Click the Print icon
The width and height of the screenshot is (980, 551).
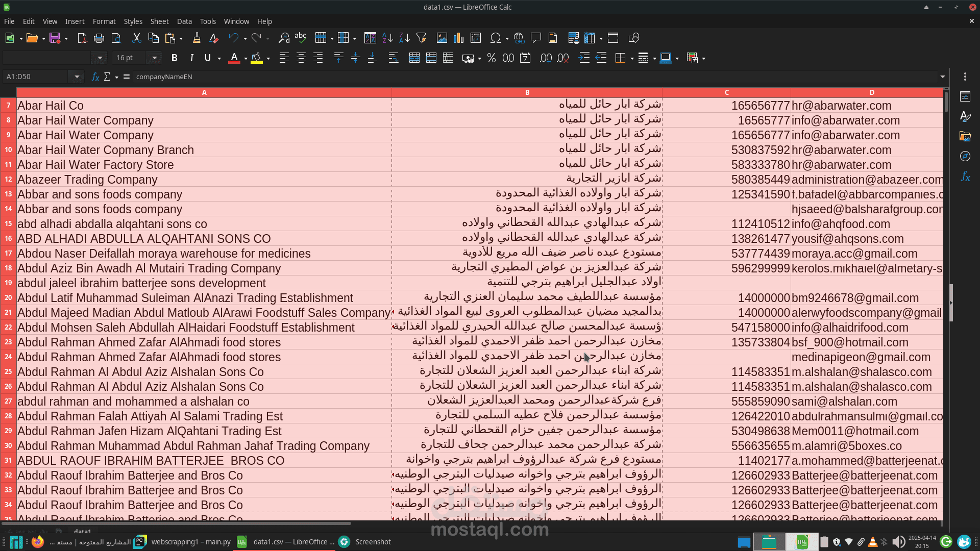tap(99, 38)
